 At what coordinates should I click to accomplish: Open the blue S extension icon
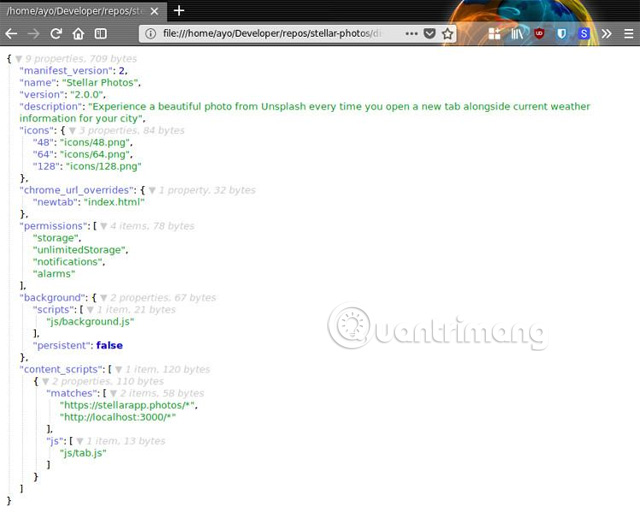coord(584,33)
